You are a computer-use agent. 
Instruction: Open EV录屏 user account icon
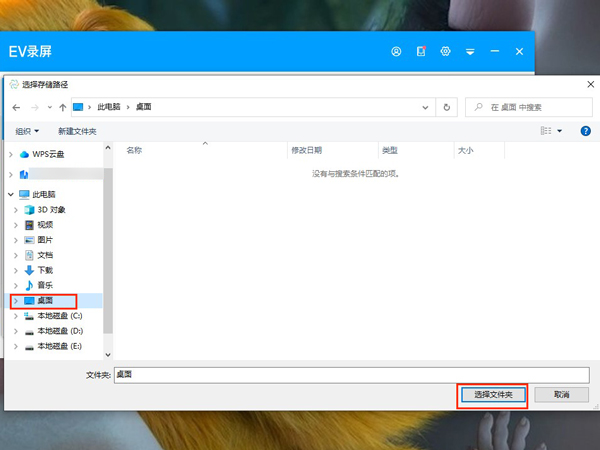pyautogui.click(x=396, y=51)
